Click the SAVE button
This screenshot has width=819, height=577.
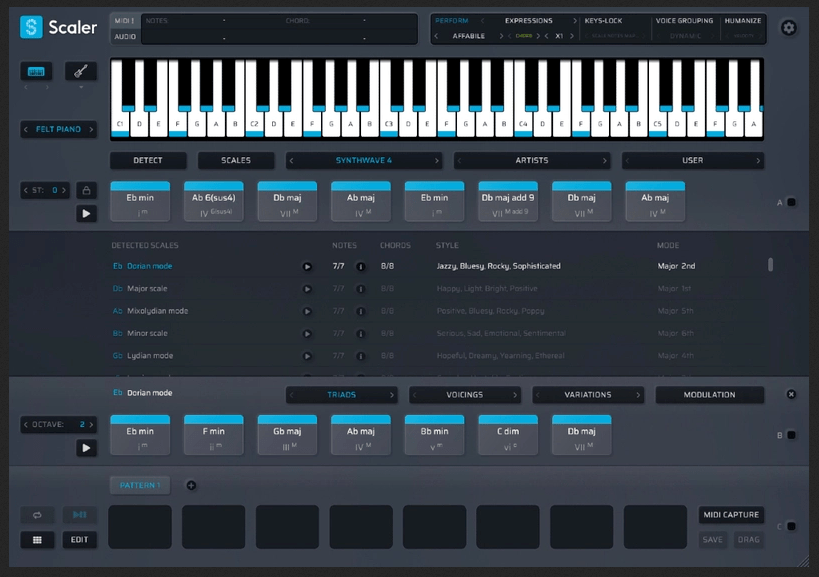(712, 540)
